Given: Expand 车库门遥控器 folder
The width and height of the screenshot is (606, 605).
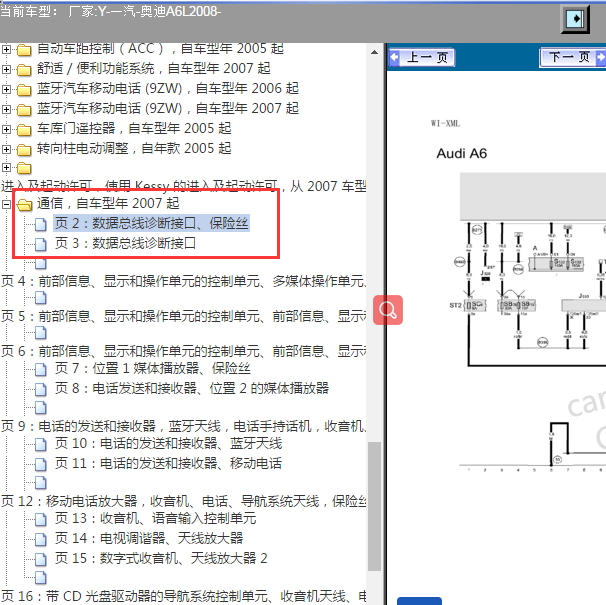Looking at the screenshot, I should click(x=6, y=129).
